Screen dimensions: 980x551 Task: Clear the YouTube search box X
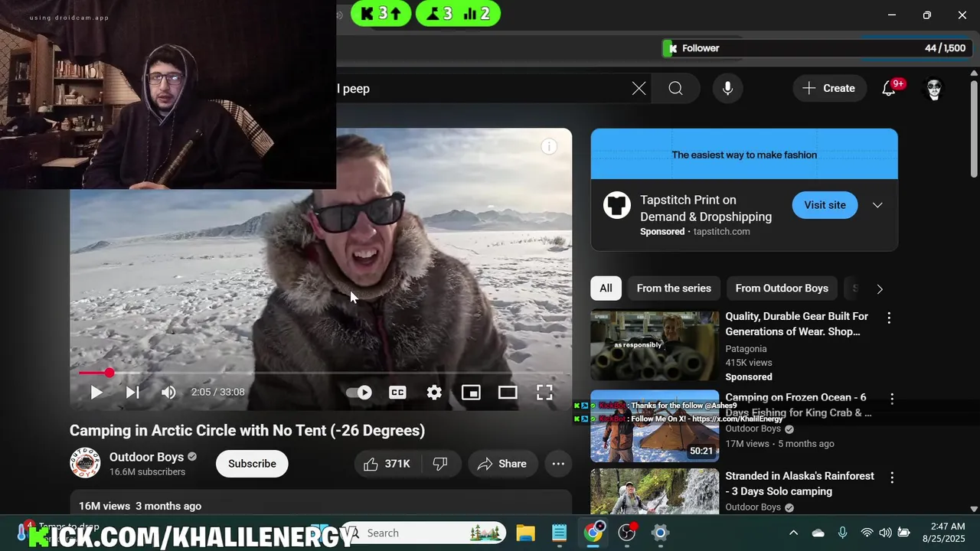(x=639, y=89)
